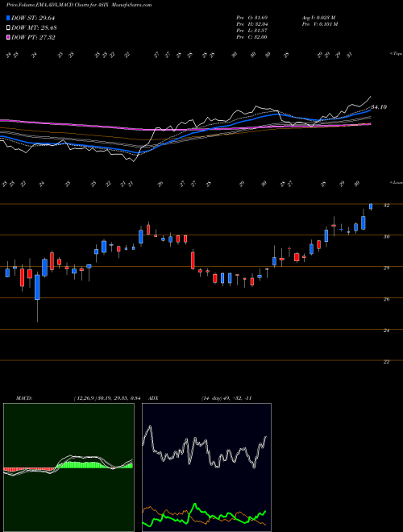Click the 'Pre C: 32.00' value
403x532 pixels.
[x=252, y=37]
